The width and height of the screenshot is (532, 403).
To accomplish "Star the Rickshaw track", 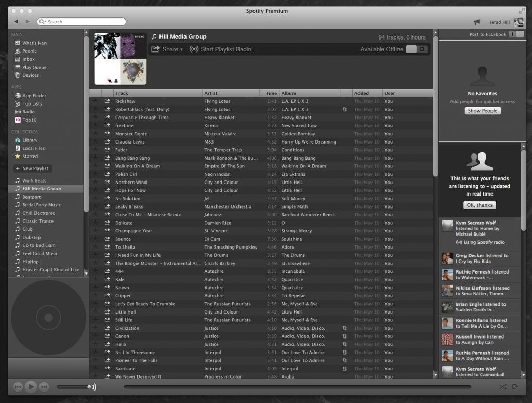I will (x=96, y=101).
